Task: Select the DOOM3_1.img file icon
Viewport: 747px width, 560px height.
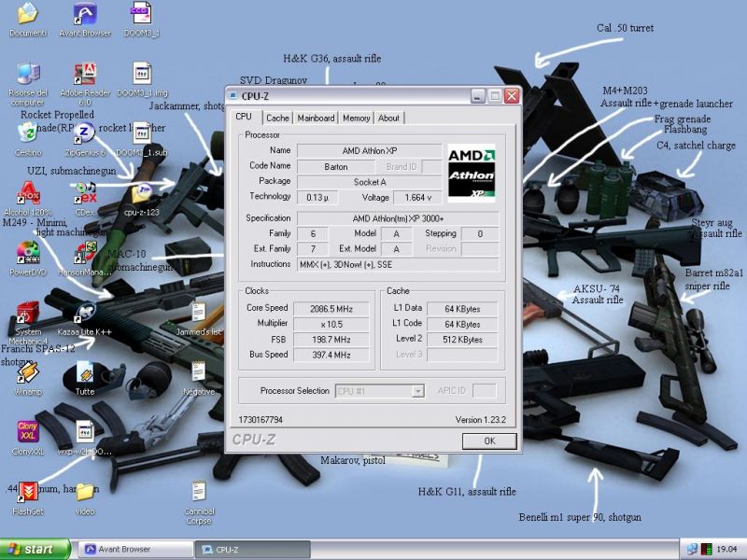Action: (x=142, y=75)
